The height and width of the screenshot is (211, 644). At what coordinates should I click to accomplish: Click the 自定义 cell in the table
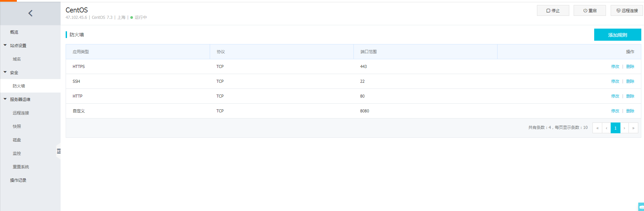coord(79,111)
